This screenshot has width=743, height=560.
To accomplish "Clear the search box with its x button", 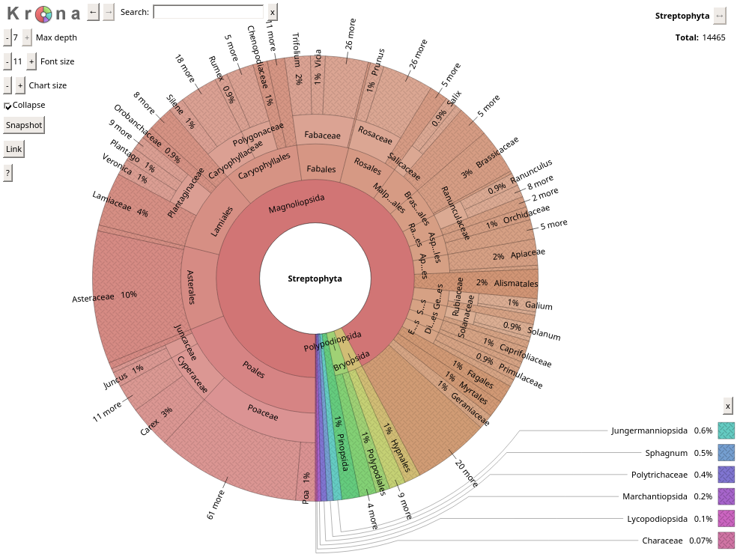I will (x=272, y=12).
